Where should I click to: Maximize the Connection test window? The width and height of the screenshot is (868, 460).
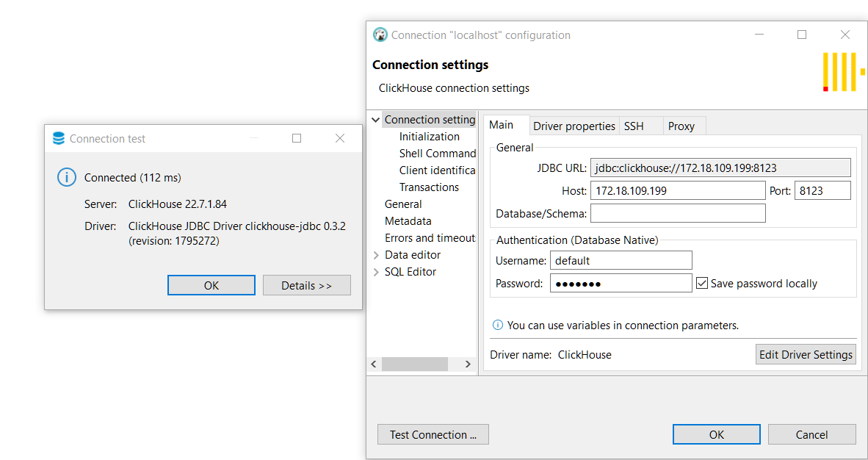point(297,138)
